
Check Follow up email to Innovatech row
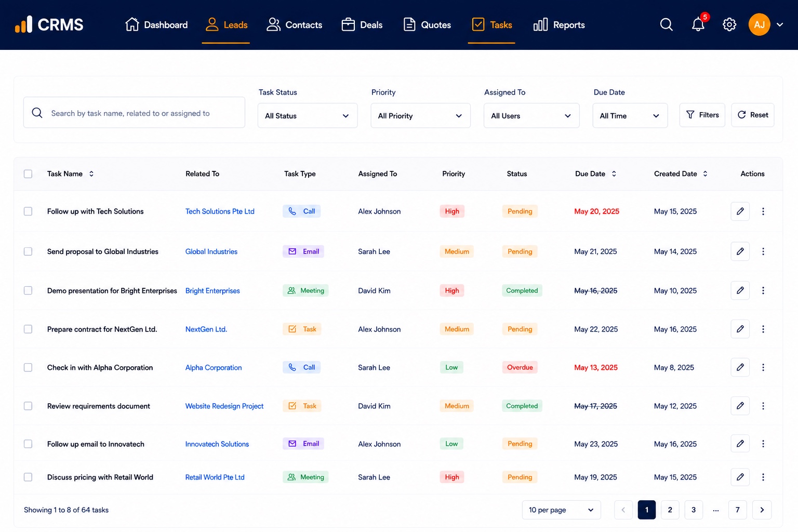click(28, 444)
